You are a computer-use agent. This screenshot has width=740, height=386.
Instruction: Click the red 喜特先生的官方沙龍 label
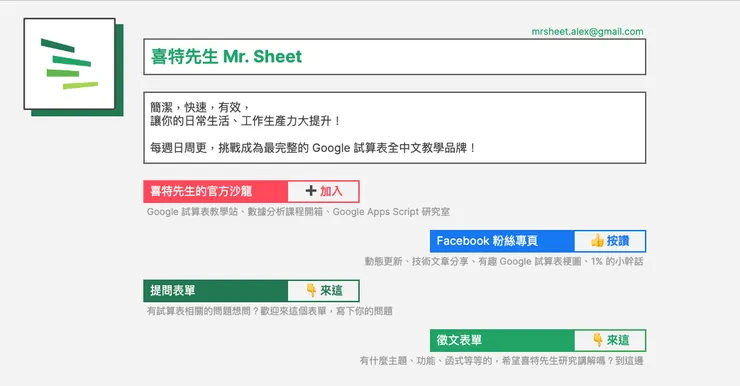coord(216,191)
